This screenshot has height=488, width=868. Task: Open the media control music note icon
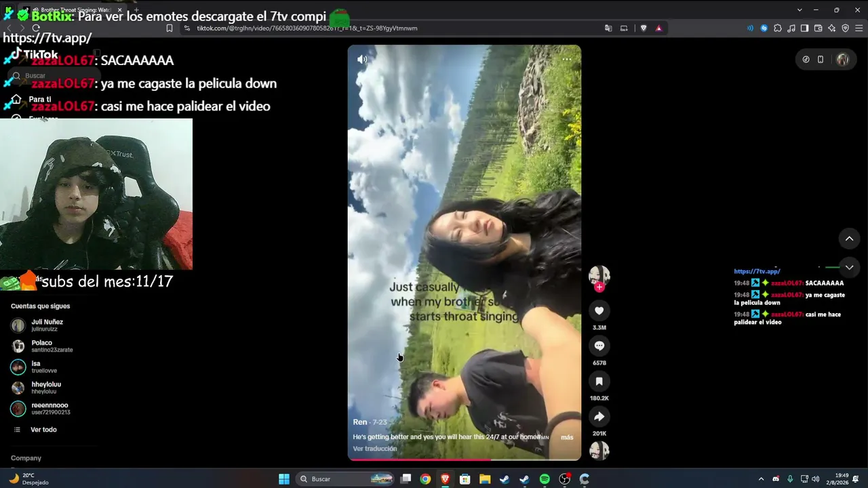pos(791,28)
